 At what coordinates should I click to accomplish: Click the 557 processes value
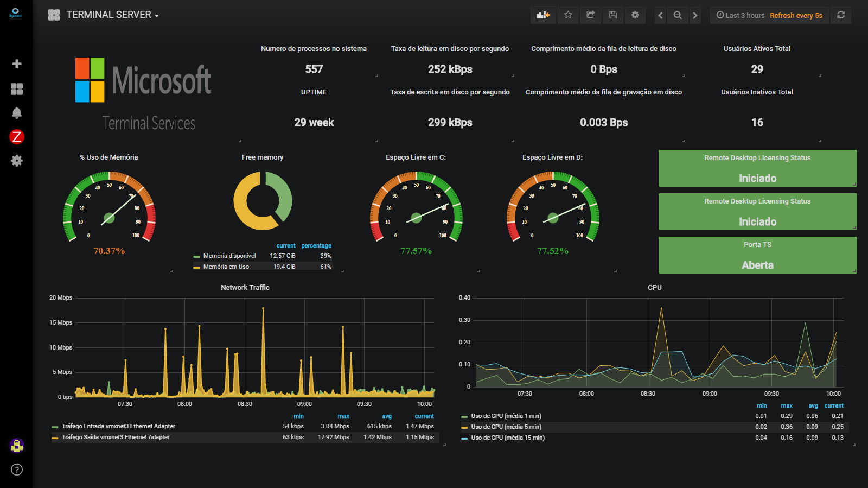(314, 69)
